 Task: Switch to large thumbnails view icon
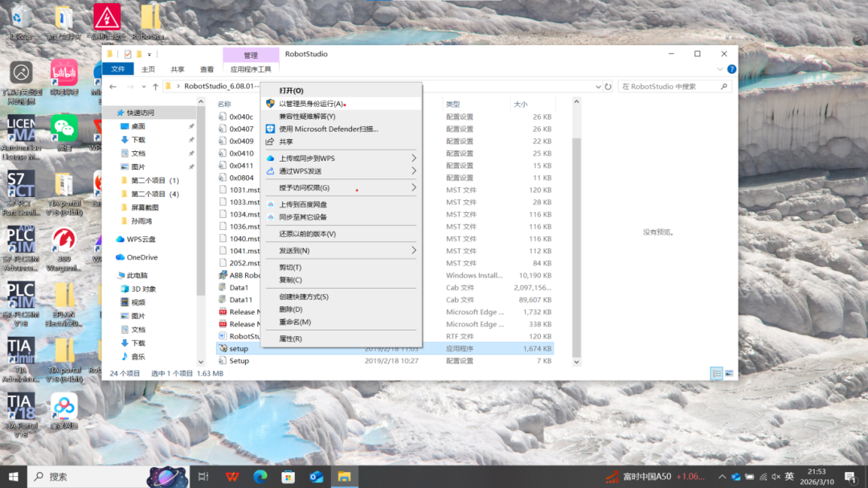tap(729, 374)
